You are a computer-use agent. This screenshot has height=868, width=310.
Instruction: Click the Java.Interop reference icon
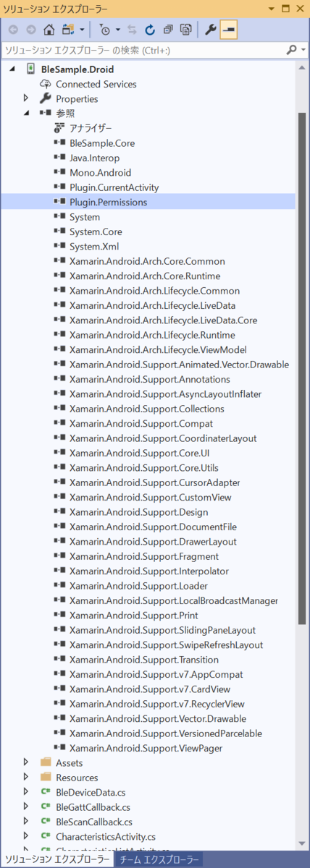pos(59,158)
